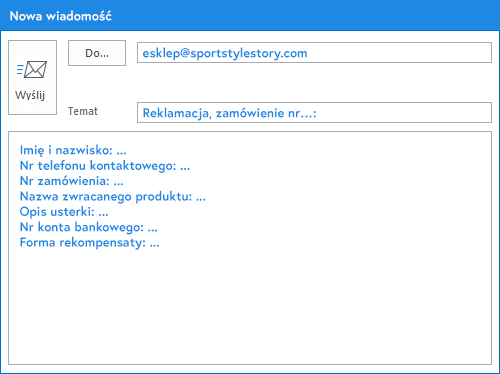
Task: Click the Temat label
Action: 83,111
